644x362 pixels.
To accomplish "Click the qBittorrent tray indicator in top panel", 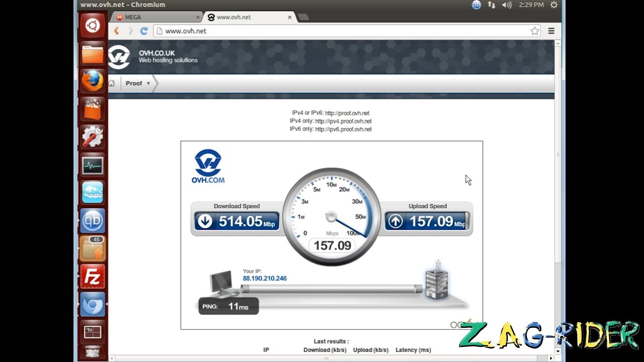I will pyautogui.click(x=476, y=5).
